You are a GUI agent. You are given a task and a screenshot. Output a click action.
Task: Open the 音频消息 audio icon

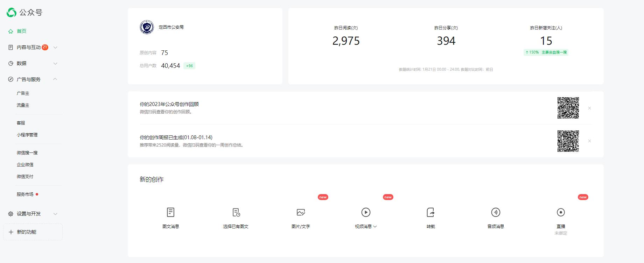tap(496, 212)
